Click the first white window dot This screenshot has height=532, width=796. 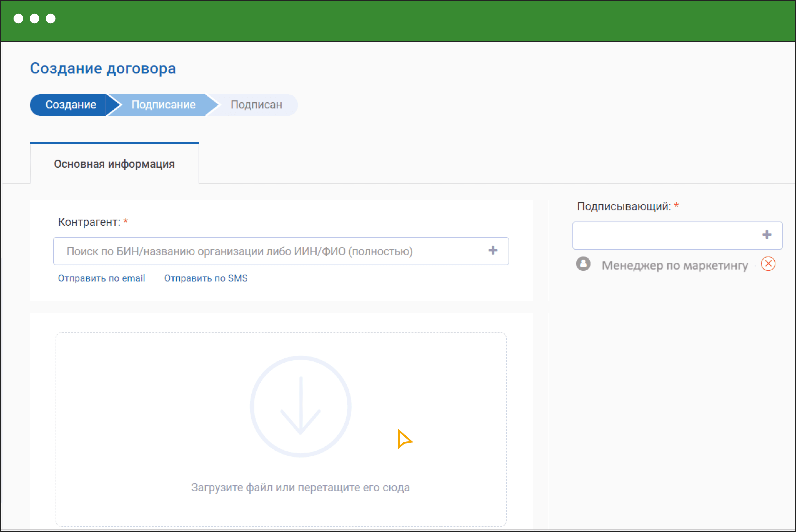pyautogui.click(x=18, y=18)
